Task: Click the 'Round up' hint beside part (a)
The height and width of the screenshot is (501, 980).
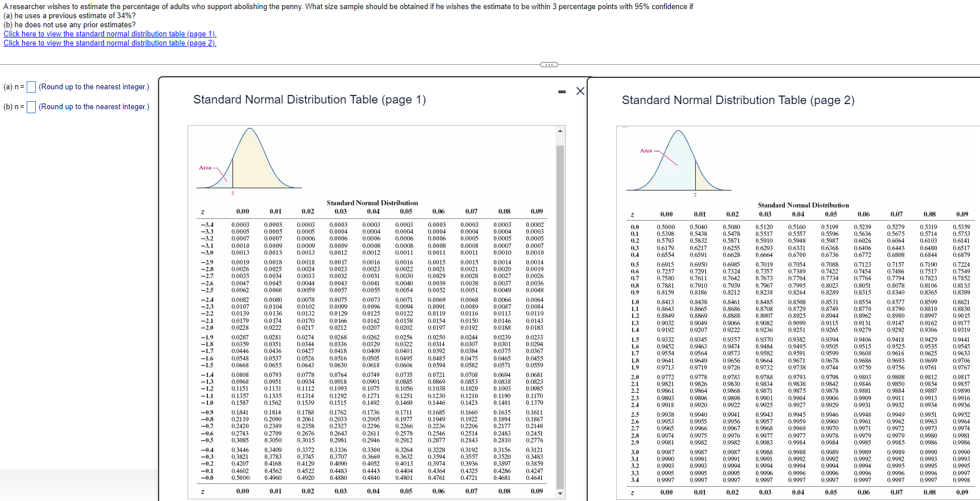Action: coord(94,87)
